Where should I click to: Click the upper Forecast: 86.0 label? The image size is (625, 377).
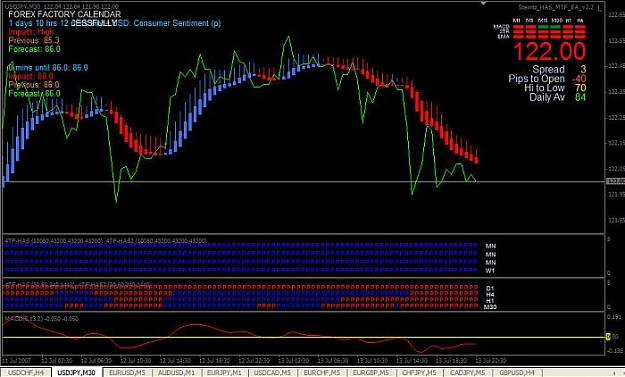(x=34, y=49)
